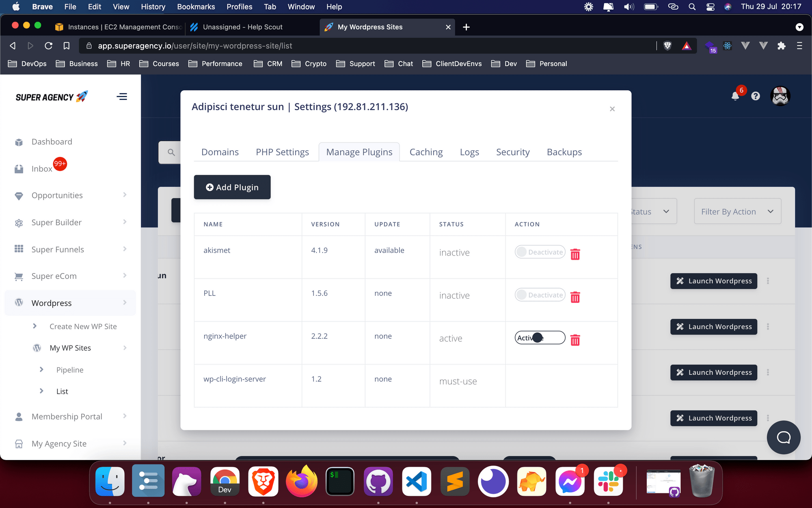This screenshot has height=508, width=812.
Task: Switch off the nginx-helper Active toggle
Action: pos(540,338)
